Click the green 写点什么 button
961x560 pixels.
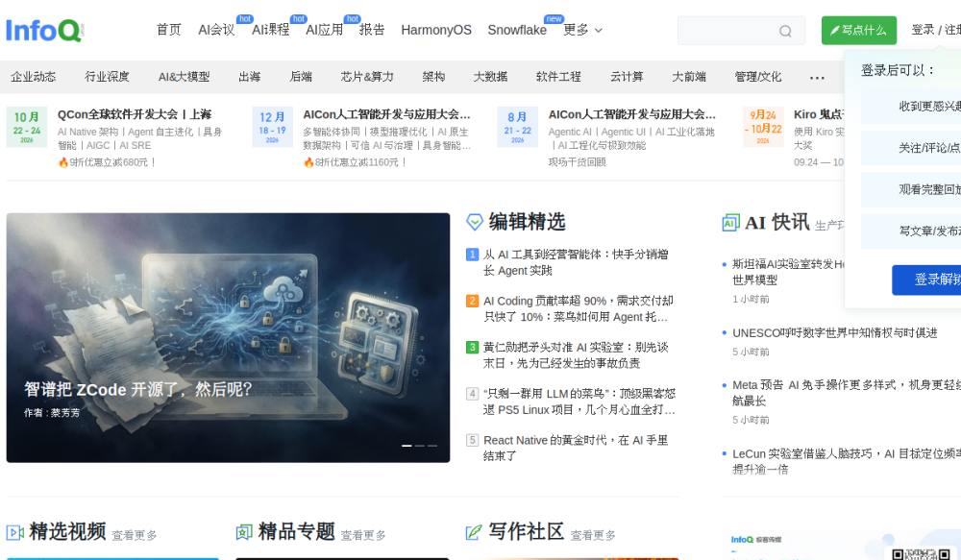pyautogui.click(x=858, y=30)
